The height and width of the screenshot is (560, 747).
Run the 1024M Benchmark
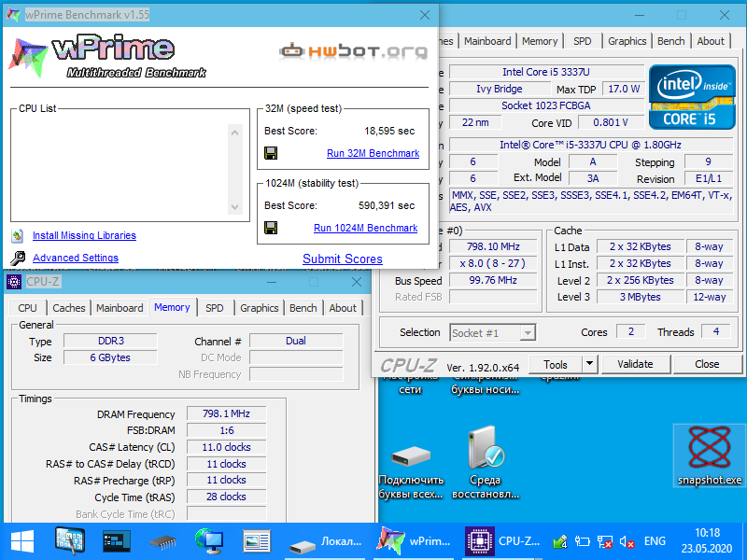[365, 228]
